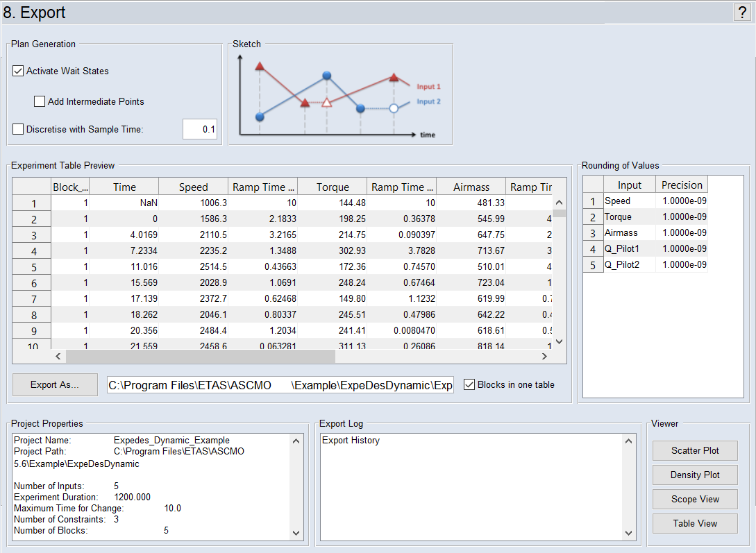The image size is (756, 553).
Task: Select the Speed column header
Action: click(x=193, y=187)
